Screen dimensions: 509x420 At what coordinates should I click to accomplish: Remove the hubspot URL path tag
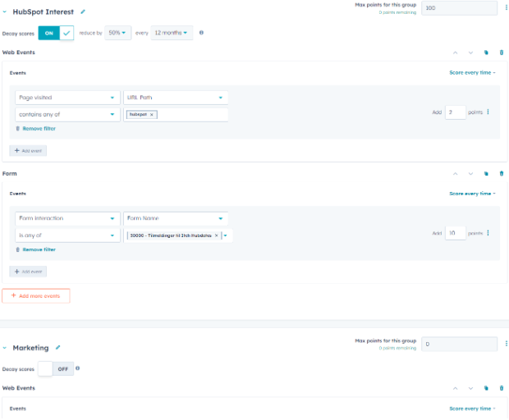(x=152, y=115)
